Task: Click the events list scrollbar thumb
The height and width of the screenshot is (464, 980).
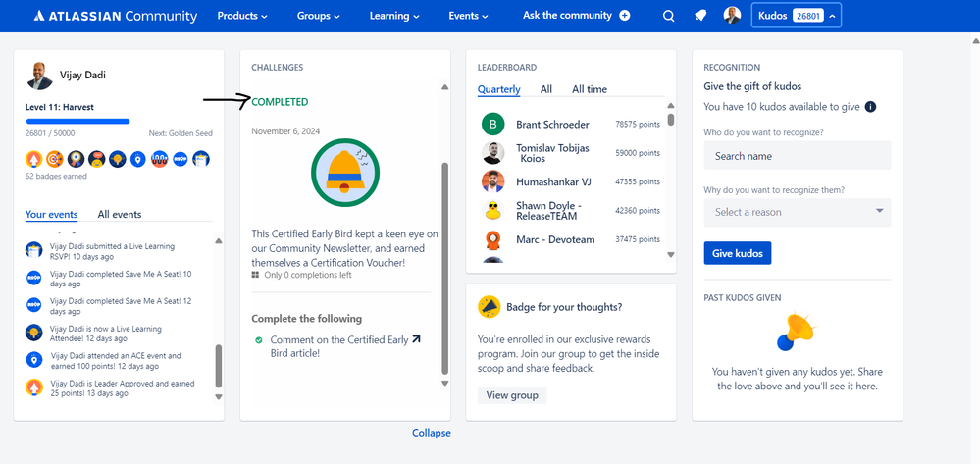Action: pos(218,366)
